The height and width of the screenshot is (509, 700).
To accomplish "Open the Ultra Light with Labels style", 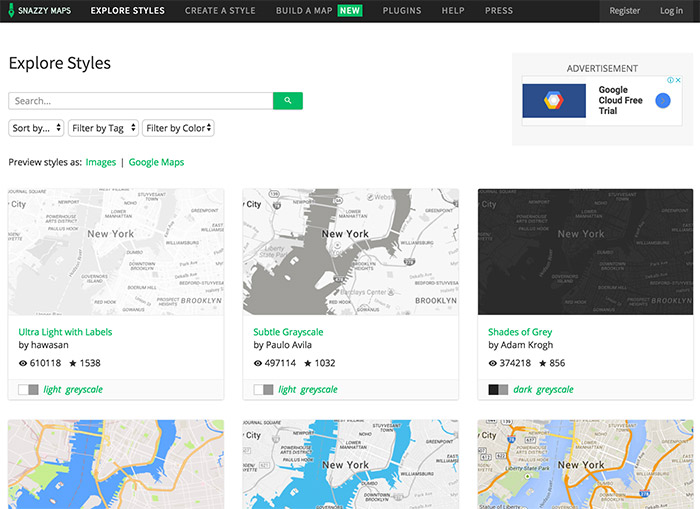I will point(65,332).
